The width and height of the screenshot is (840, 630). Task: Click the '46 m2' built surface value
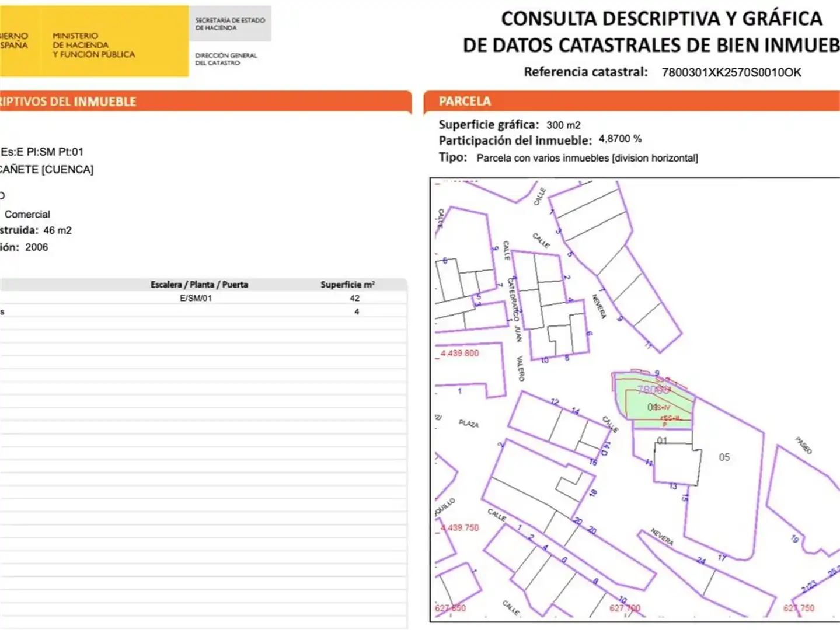coord(57,230)
